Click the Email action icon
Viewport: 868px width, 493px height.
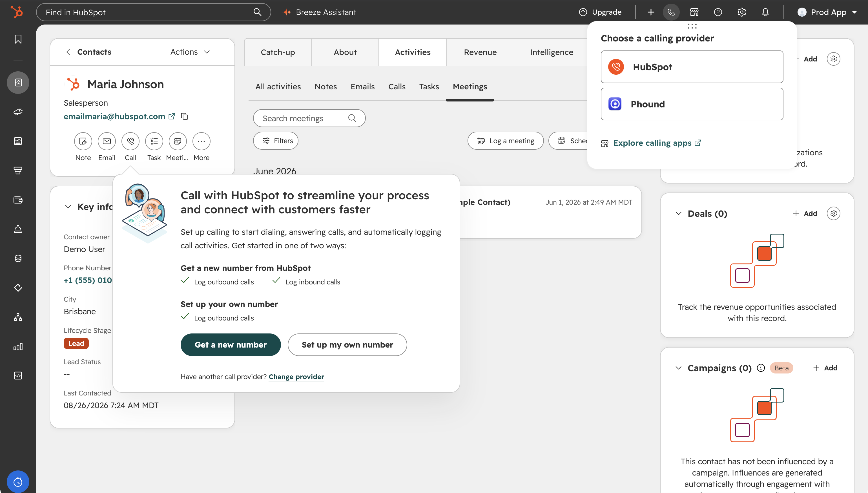click(107, 141)
